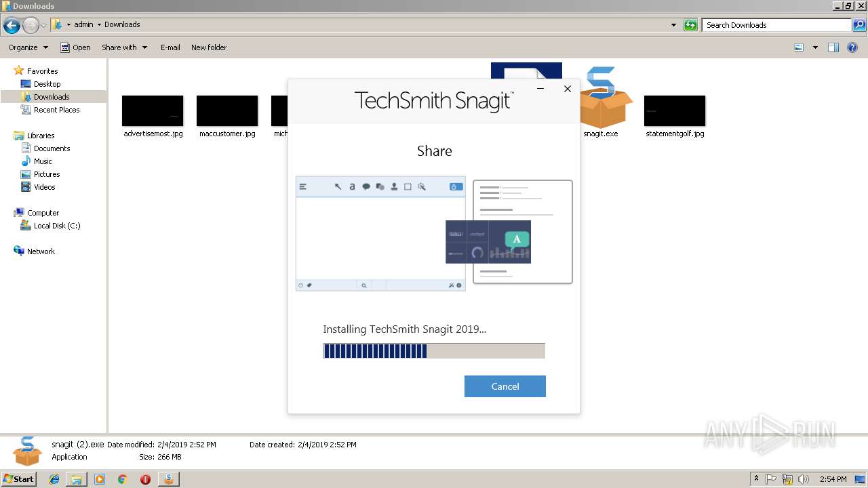The image size is (868, 488).
Task: Open the recent pages dropdown arrow
Action: click(x=44, y=26)
